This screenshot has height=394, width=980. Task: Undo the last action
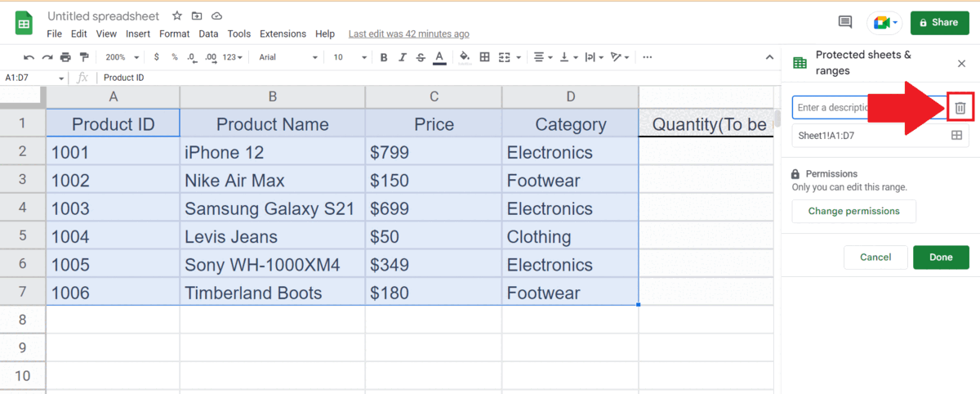pyautogui.click(x=29, y=57)
